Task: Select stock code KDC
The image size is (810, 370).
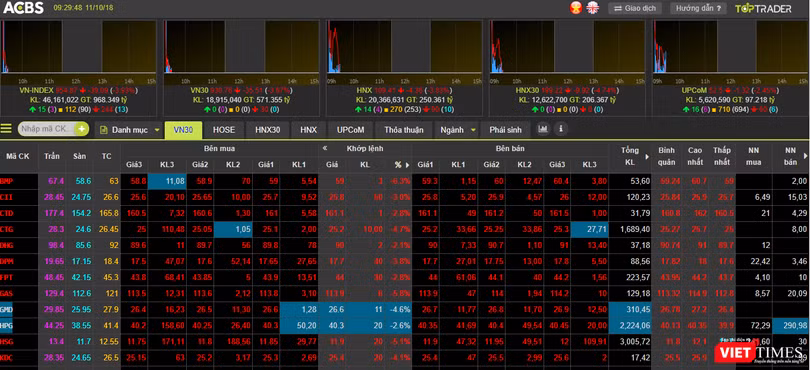Action: coord(7,357)
